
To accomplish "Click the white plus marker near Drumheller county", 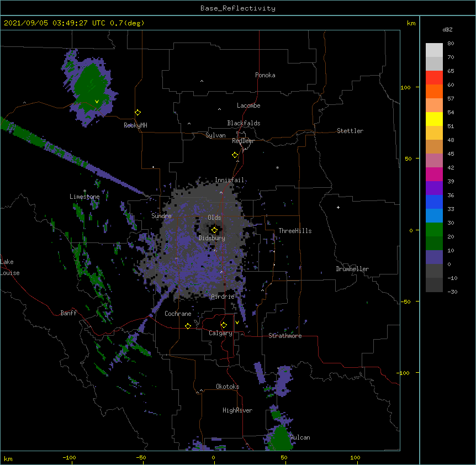I will click(338, 207).
